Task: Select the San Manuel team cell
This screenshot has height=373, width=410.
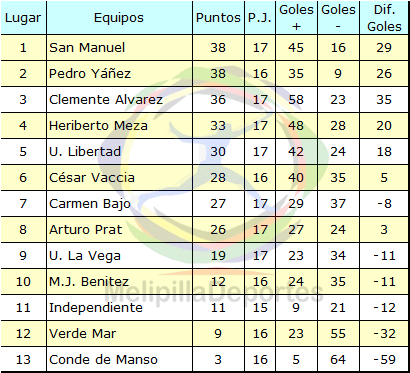Action: [119, 48]
